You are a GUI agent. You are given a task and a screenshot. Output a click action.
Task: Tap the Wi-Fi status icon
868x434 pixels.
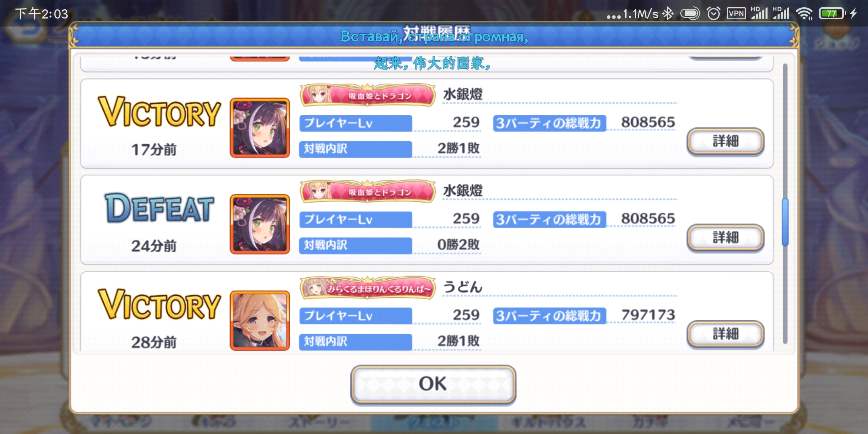(805, 14)
